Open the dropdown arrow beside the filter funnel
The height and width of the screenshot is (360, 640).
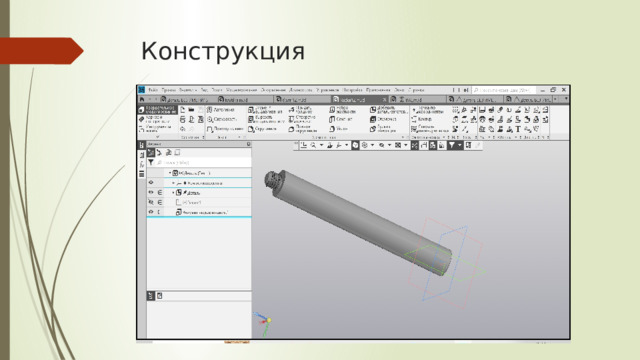[x=460, y=145]
